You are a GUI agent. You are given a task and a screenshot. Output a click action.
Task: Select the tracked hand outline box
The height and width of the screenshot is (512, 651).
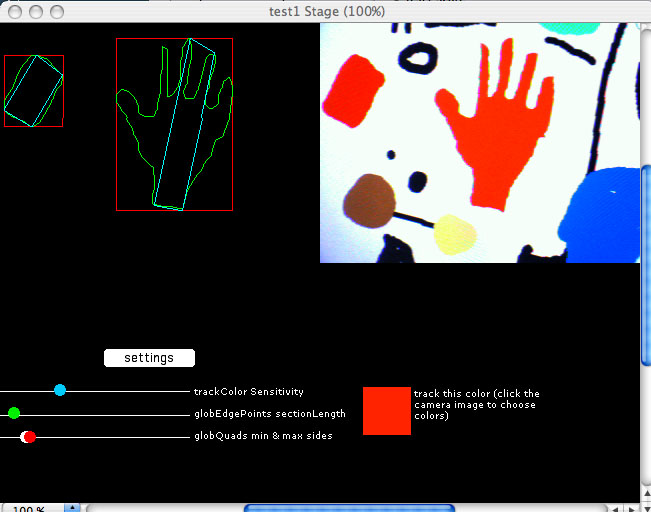pos(174,124)
